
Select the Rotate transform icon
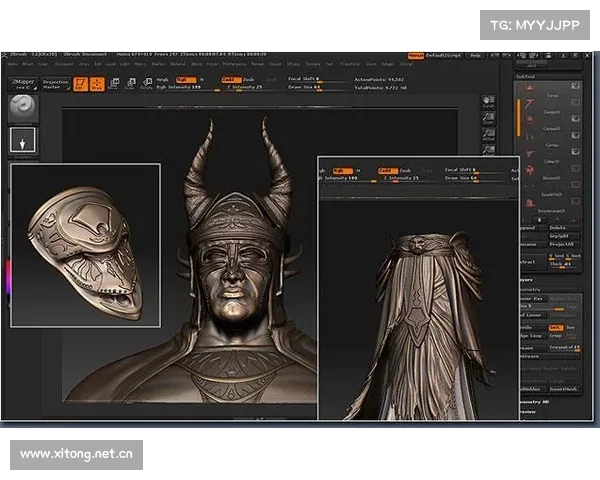coord(147,84)
